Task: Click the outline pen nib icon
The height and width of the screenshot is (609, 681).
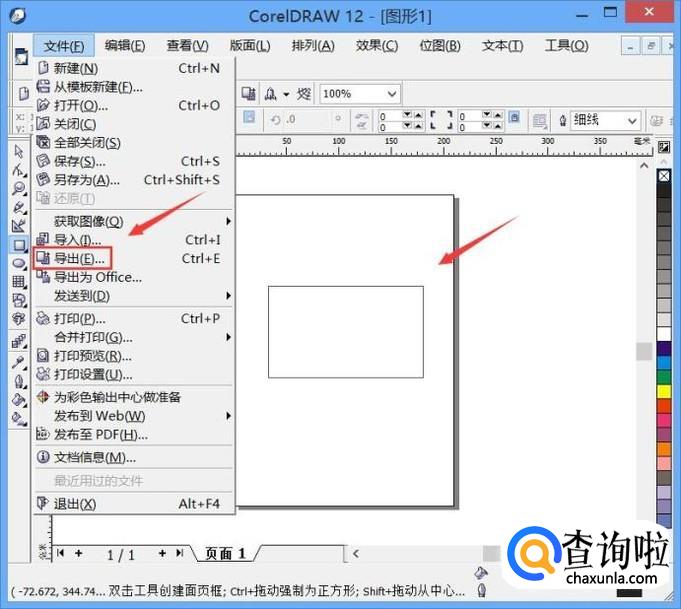Action: tap(563, 120)
